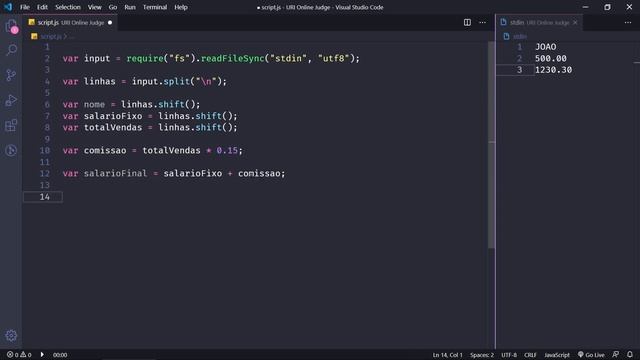Screen dimensions: 640x360
Task: Open the feedback icon in status bar
Action: [616, 355]
